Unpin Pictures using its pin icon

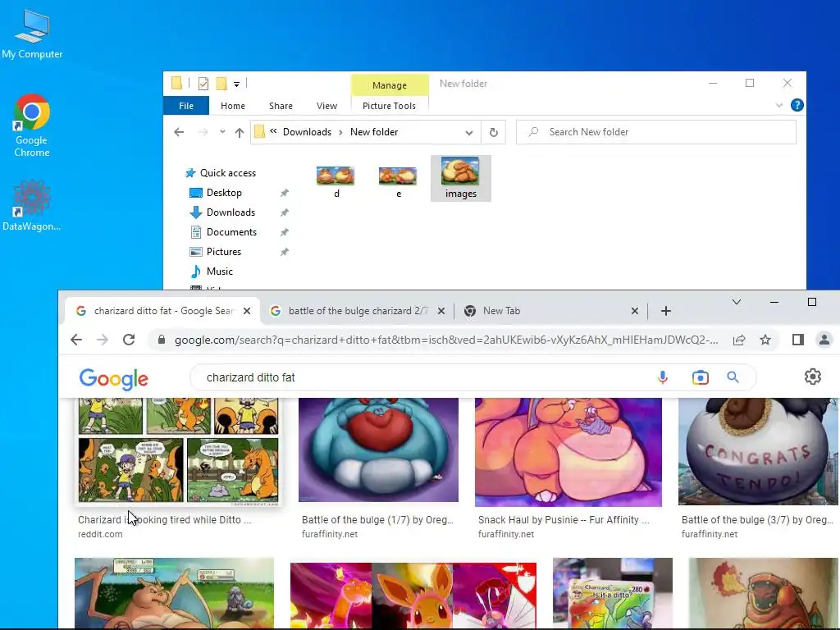[x=285, y=252]
